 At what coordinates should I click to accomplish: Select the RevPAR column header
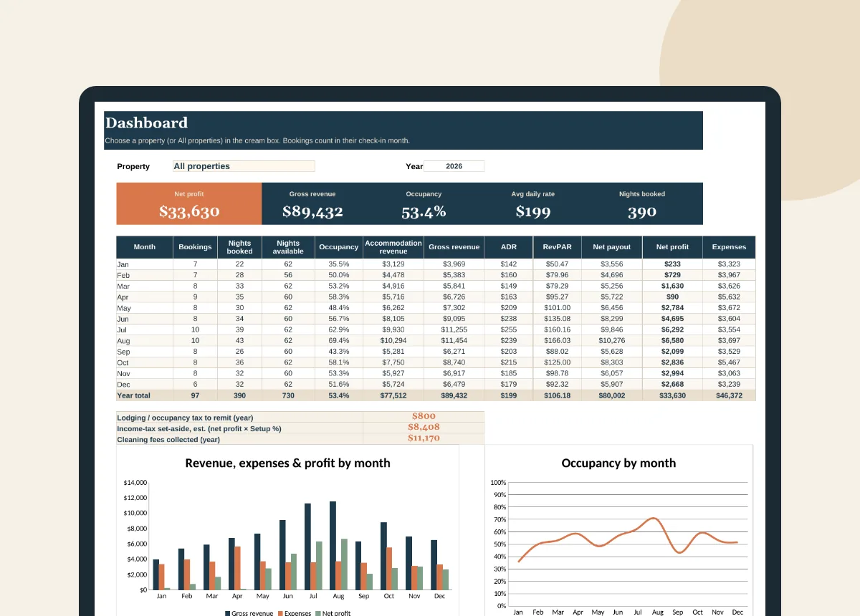point(557,247)
